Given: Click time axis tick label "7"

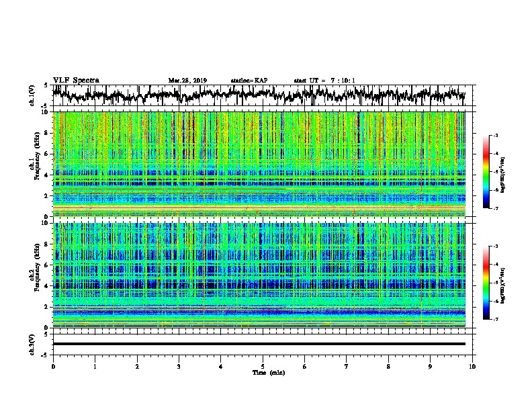Looking at the screenshot, I should (x=347, y=367).
